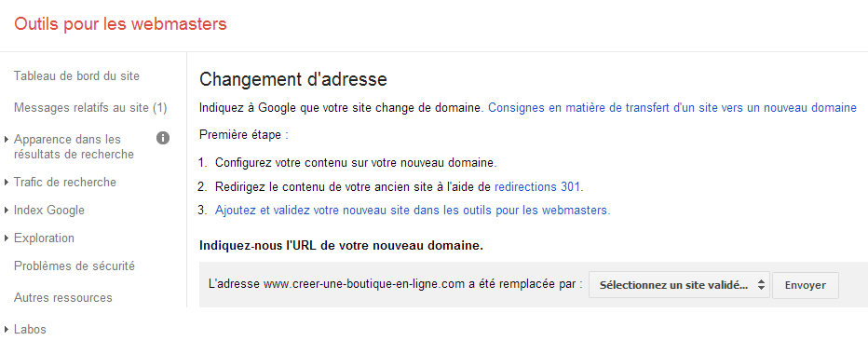Open Sélectionnez un site validé dropdown
This screenshot has width=868, height=354.
(x=679, y=285)
